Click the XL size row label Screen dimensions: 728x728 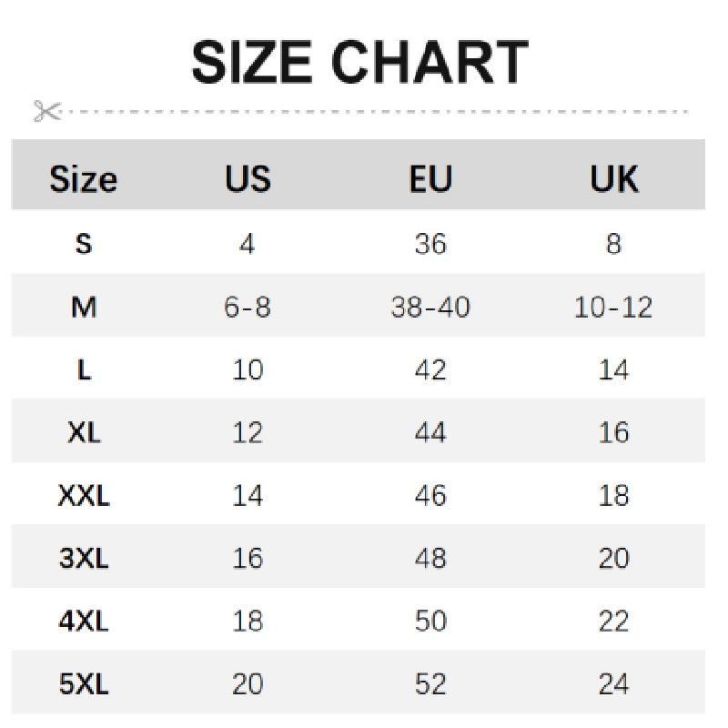click(84, 433)
